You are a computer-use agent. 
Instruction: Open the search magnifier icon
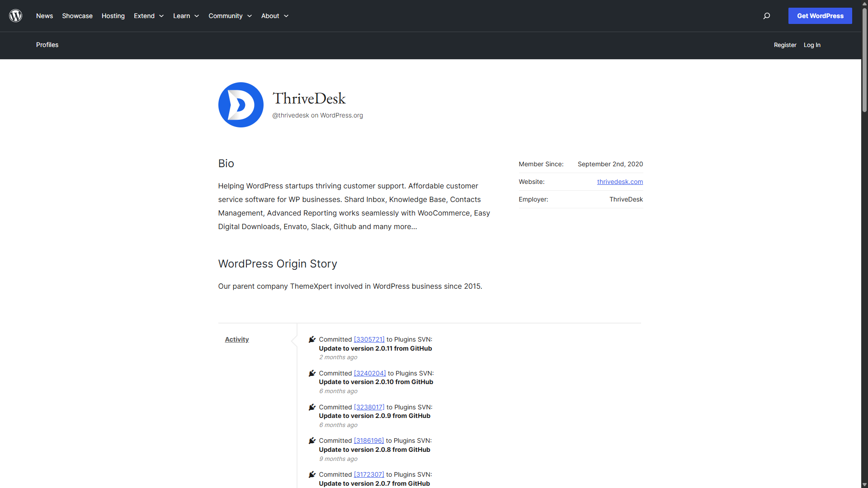[x=767, y=16]
